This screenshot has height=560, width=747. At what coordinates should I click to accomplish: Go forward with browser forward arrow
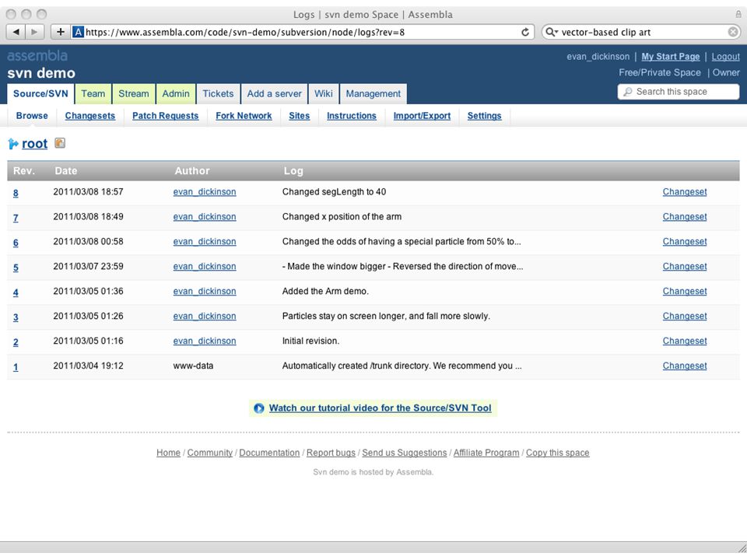click(x=35, y=32)
